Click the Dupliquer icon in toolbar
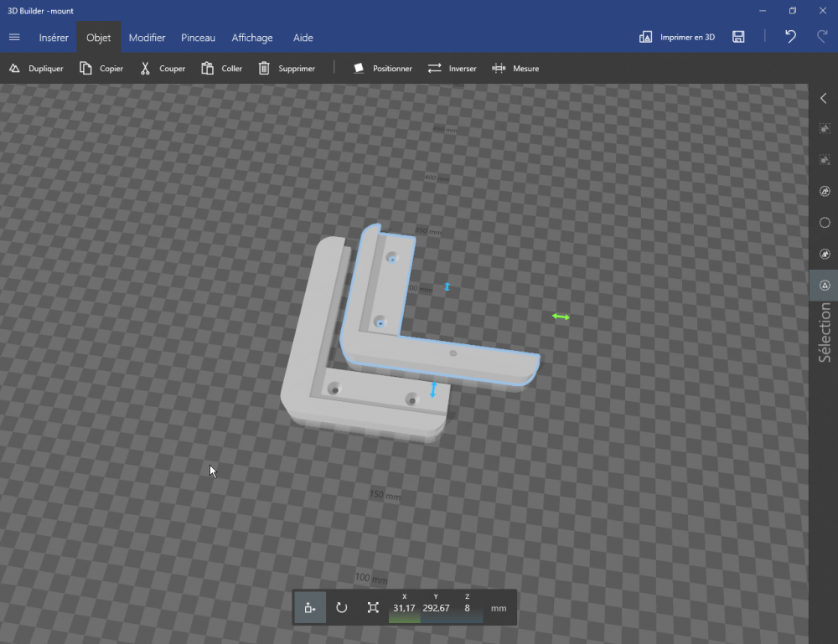838x644 pixels. point(14,69)
